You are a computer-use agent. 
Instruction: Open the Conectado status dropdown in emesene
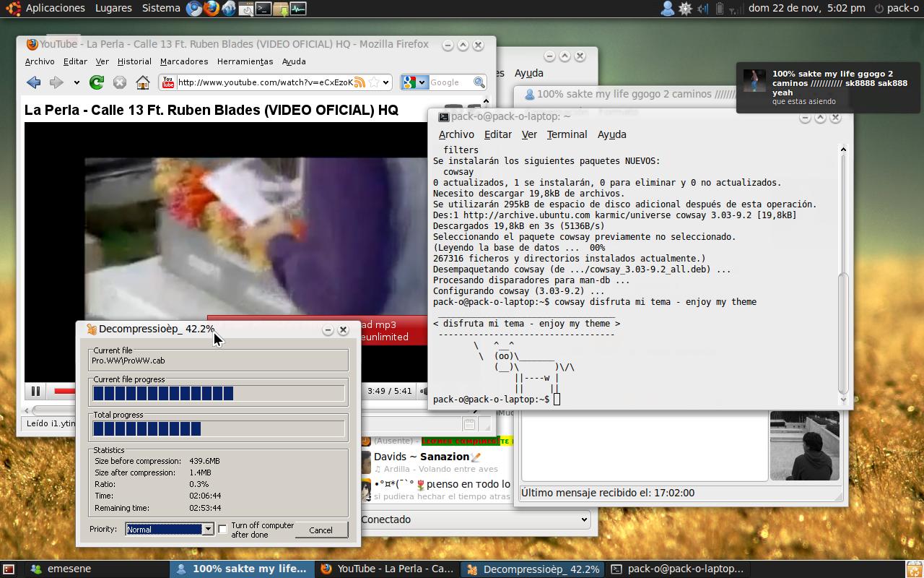pyautogui.click(x=475, y=519)
